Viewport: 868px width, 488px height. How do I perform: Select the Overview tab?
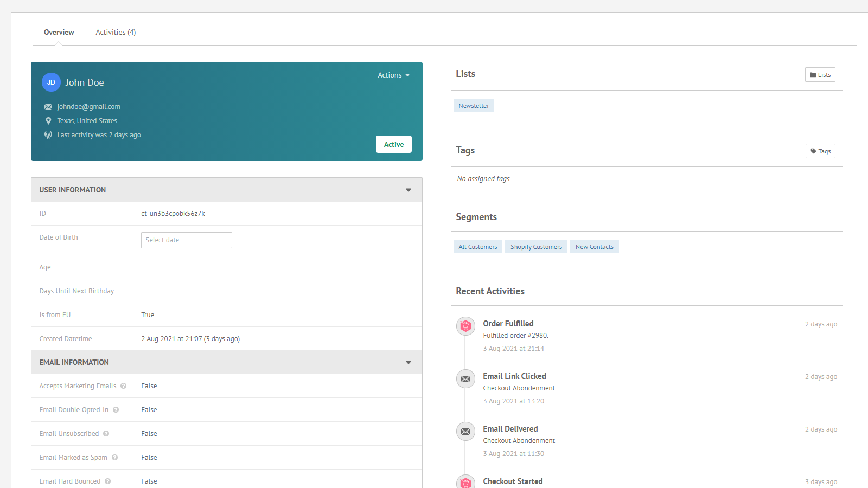pos(59,33)
